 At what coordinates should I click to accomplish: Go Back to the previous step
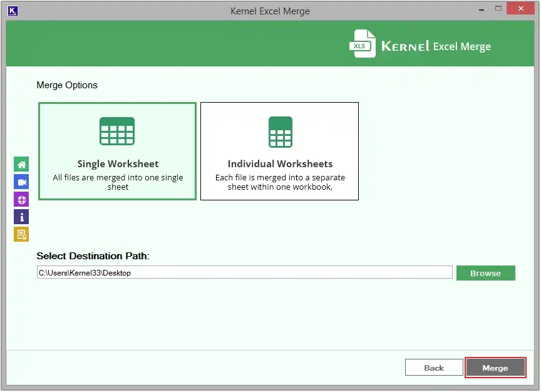[433, 368]
